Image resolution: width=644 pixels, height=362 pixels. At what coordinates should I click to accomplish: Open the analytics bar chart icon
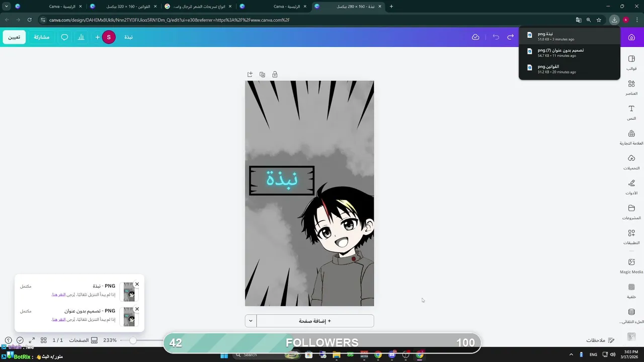pyautogui.click(x=81, y=37)
